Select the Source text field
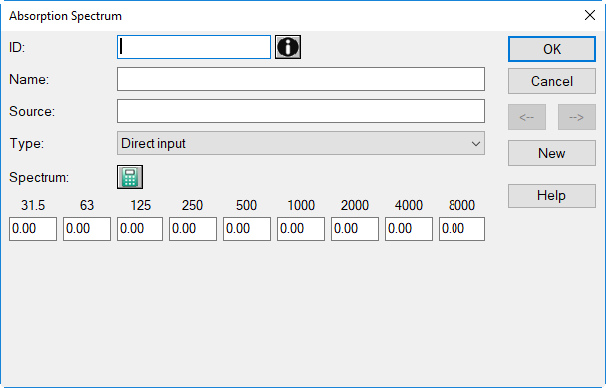The image size is (606, 388). click(x=301, y=111)
